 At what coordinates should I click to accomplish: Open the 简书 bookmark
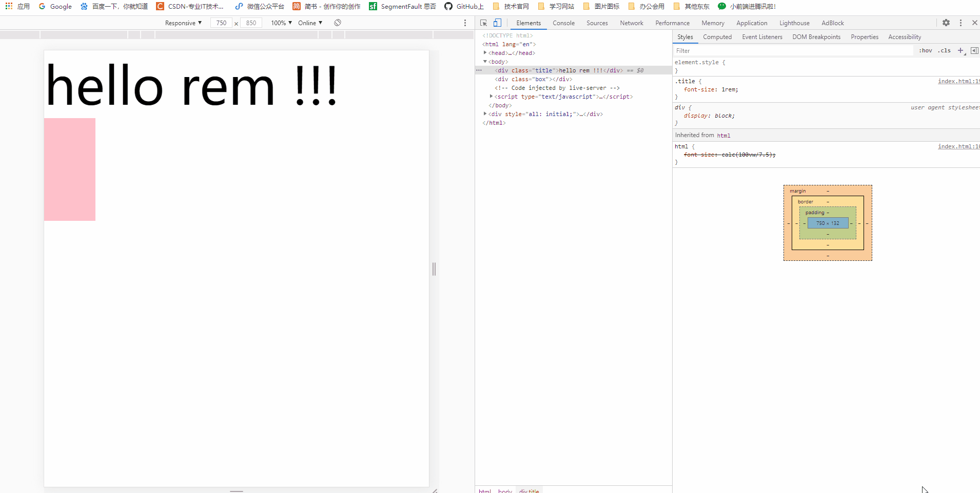pyautogui.click(x=327, y=6)
